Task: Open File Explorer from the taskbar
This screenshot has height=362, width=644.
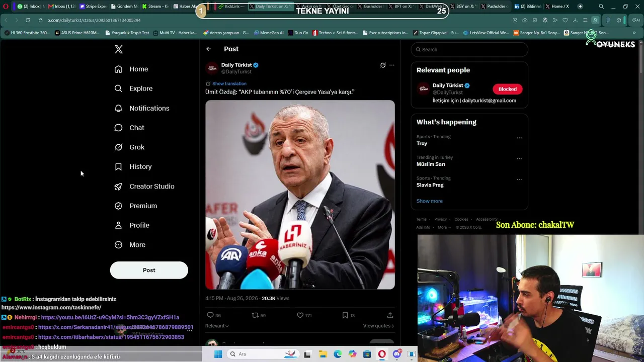Action: pyautogui.click(x=323, y=354)
